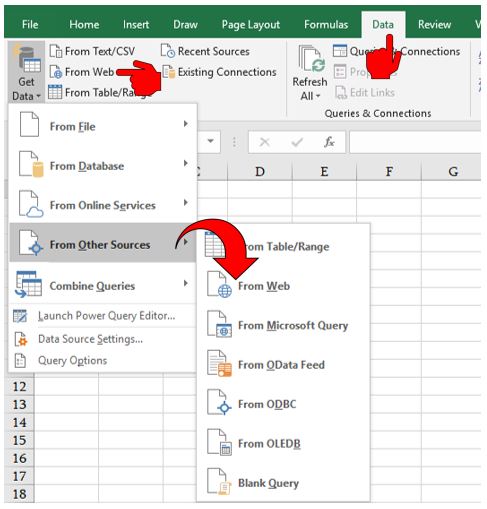487x509 pixels.
Task: Choose Blank Query in the submenu
Action: 283,482
